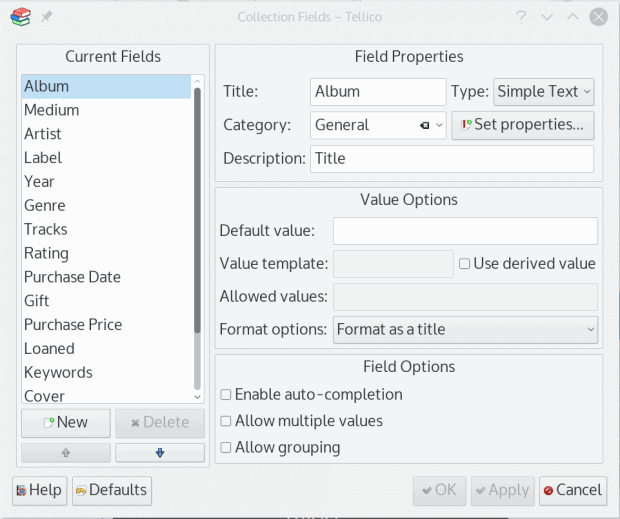Click the Cancel button

(x=572, y=490)
